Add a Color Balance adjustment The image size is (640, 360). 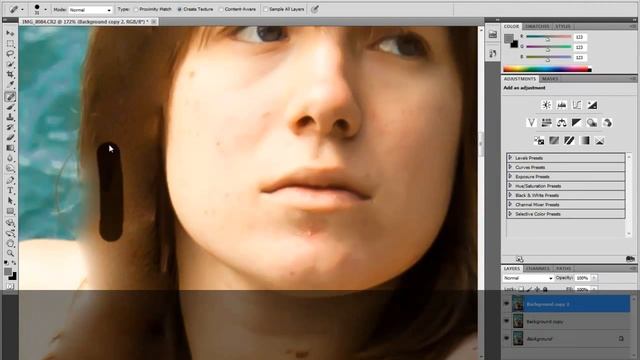[562, 122]
